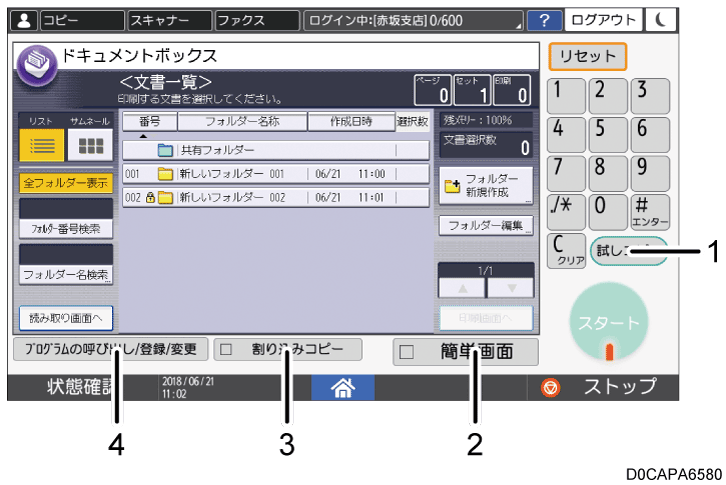This screenshot has width=726, height=485.
Task: Tap the C クリア key
Action: 566,251
